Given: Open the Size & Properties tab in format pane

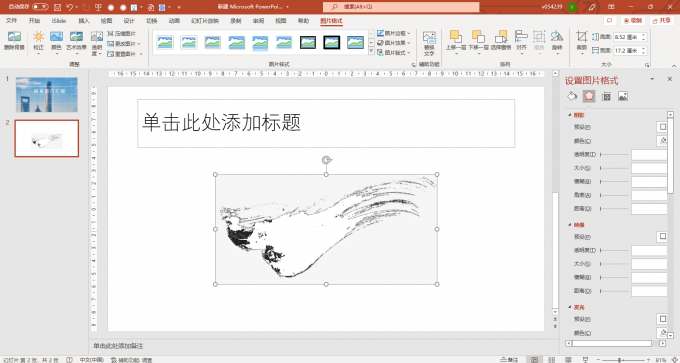Looking at the screenshot, I should coord(606,96).
